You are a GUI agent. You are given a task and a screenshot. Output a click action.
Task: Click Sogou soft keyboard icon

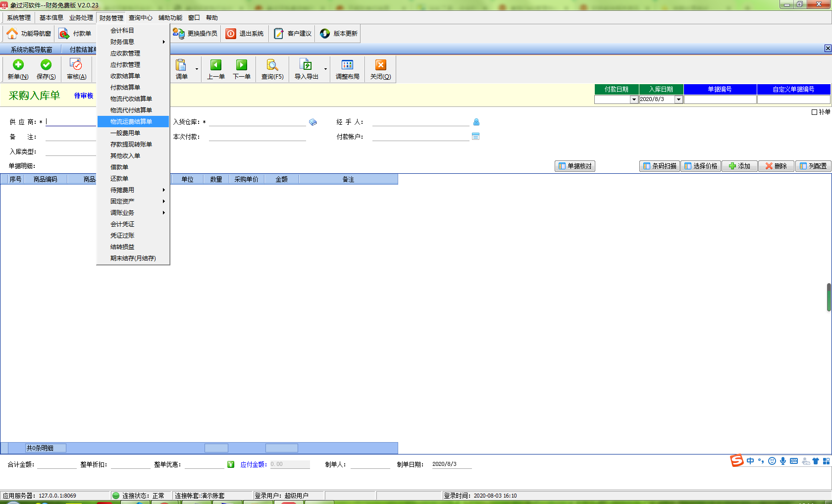(794, 461)
